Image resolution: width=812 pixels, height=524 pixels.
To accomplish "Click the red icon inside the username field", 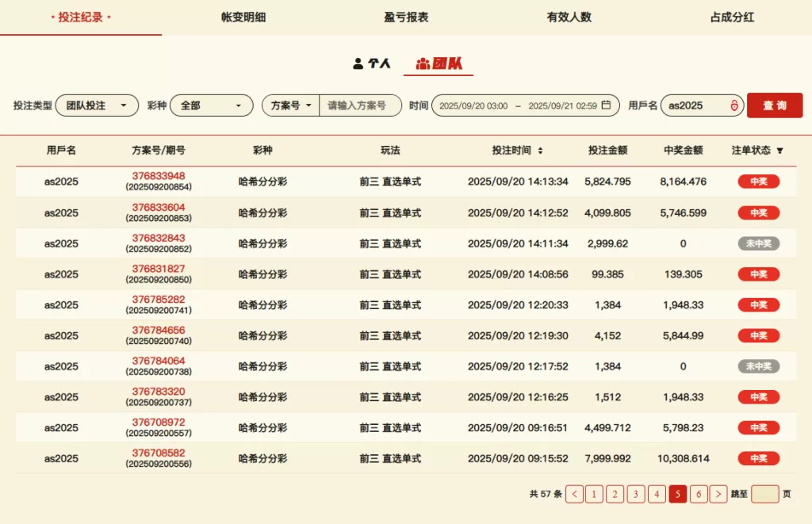I will pos(734,105).
